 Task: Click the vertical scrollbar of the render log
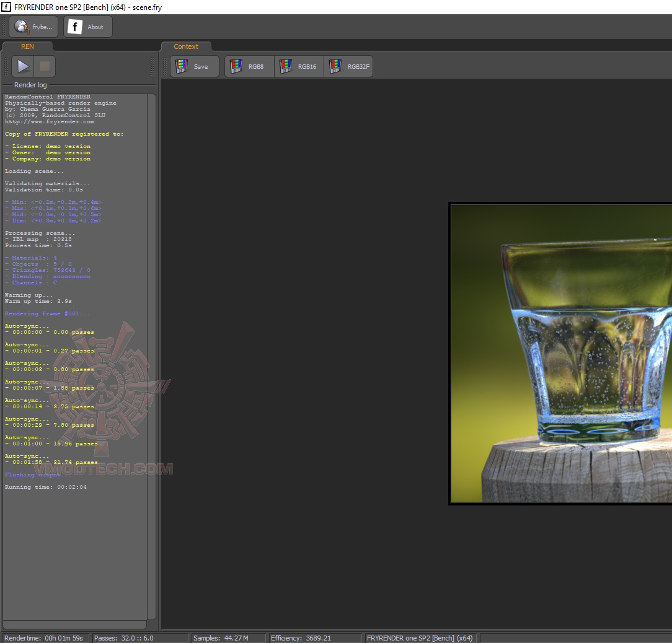tap(151, 356)
